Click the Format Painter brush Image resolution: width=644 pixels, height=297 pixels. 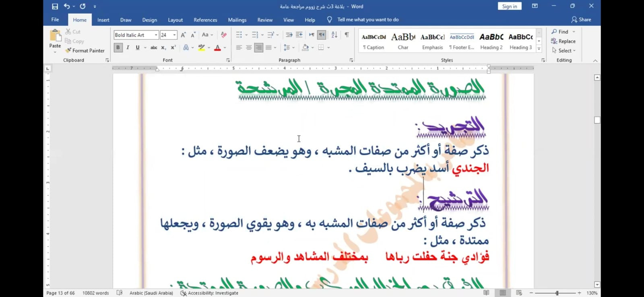tap(85, 51)
